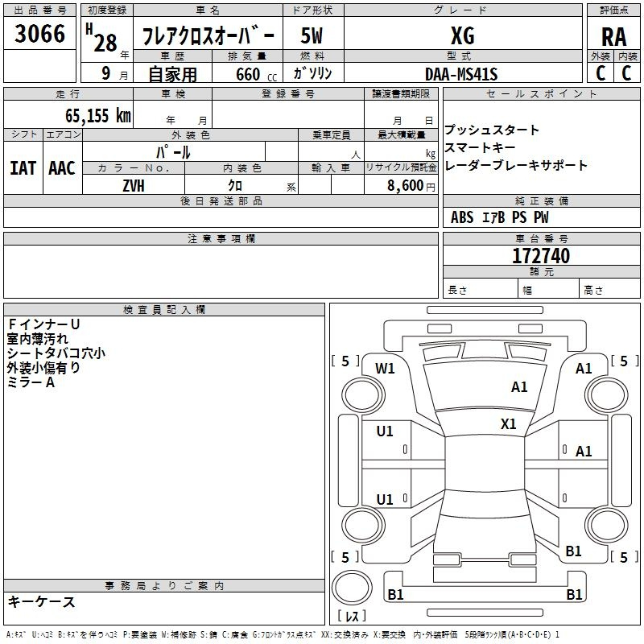Select the 登録番号 header
This screenshot has height=644, width=644.
click(288, 93)
